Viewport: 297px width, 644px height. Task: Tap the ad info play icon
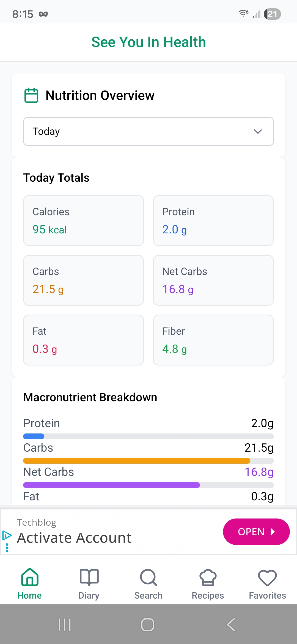7,535
